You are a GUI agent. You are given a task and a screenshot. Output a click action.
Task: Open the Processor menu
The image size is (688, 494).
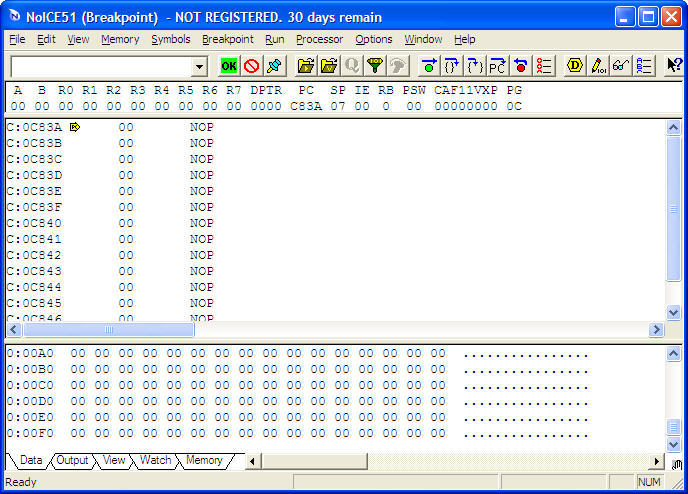[319, 39]
